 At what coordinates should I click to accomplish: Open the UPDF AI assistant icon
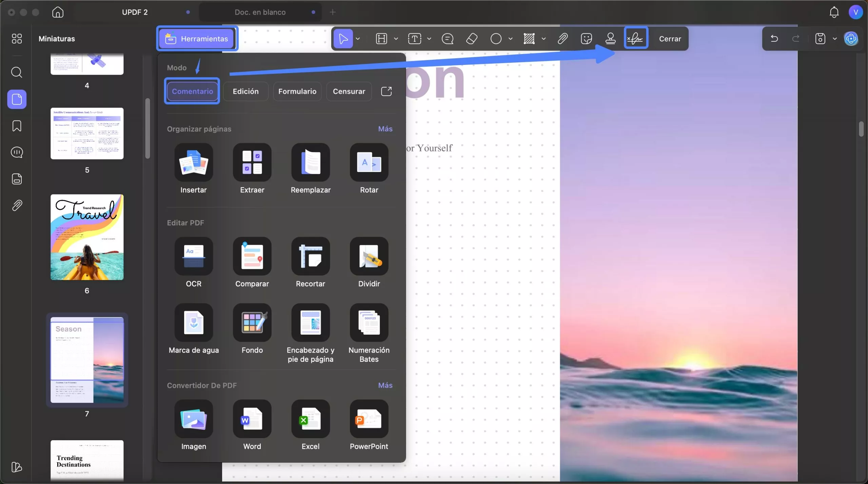point(851,39)
